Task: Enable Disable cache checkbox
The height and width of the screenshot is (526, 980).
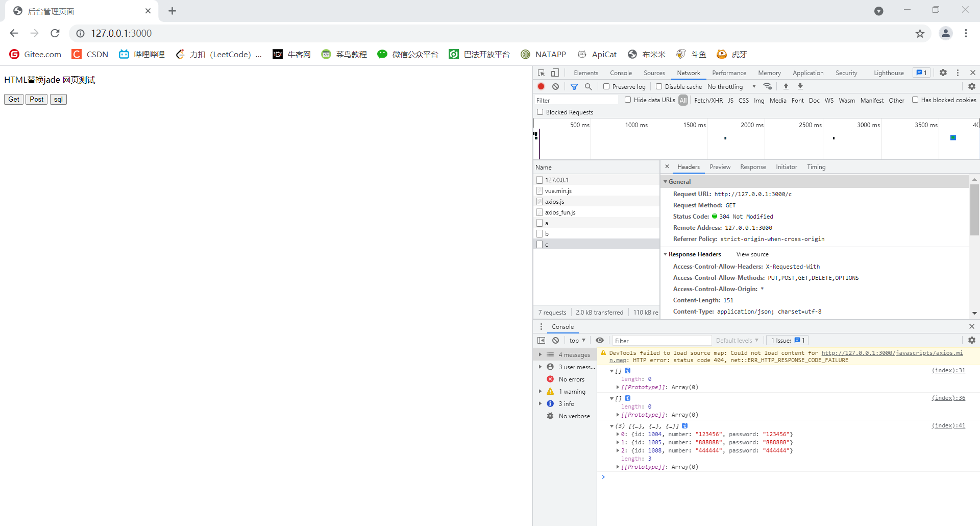Action: pos(659,87)
